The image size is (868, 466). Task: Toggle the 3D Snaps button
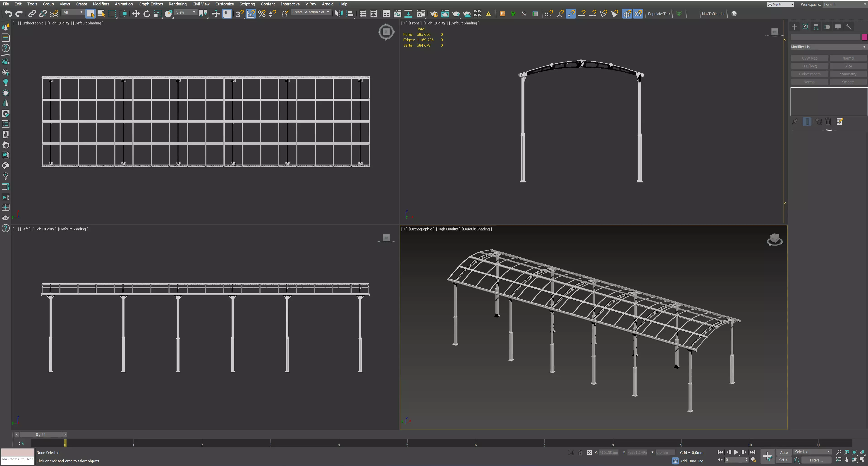[x=239, y=14]
